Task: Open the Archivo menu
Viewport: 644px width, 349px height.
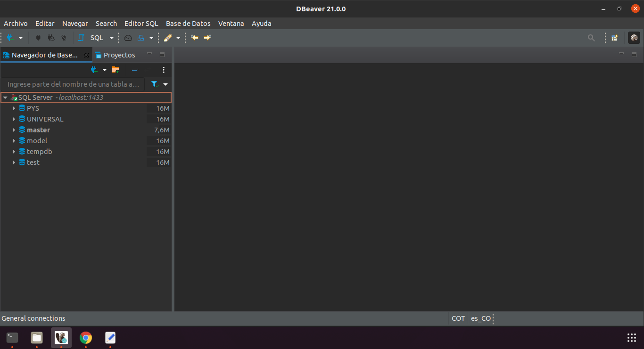Action: [16, 24]
